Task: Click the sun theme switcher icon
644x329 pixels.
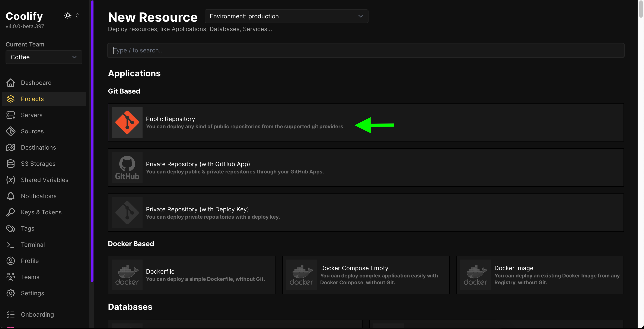Action: [x=68, y=16]
